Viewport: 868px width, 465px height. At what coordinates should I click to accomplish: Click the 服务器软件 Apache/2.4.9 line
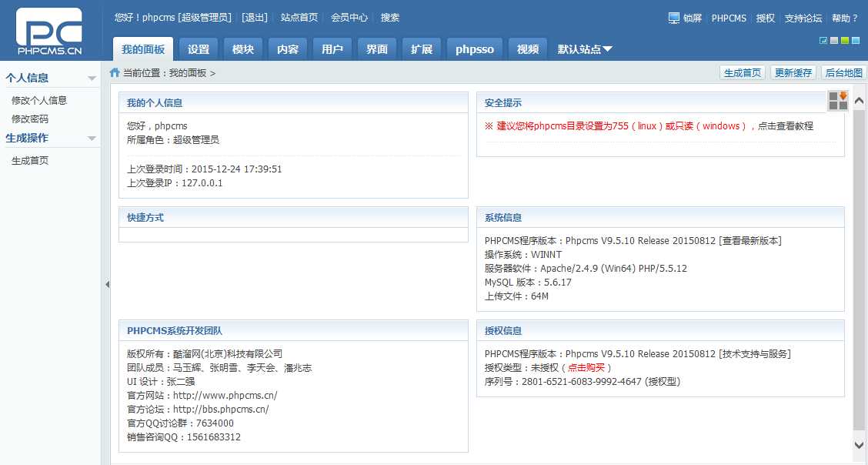point(586,269)
